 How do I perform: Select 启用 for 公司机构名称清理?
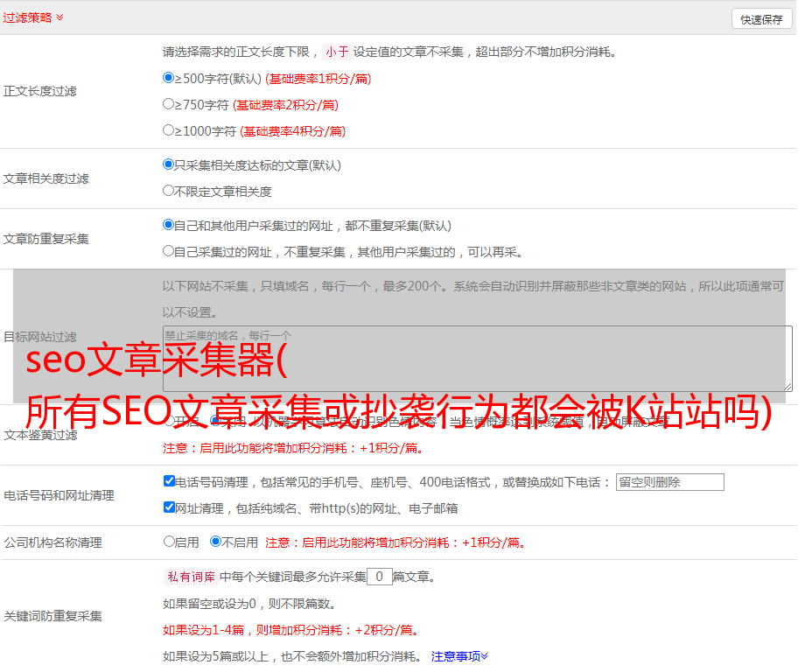169,542
